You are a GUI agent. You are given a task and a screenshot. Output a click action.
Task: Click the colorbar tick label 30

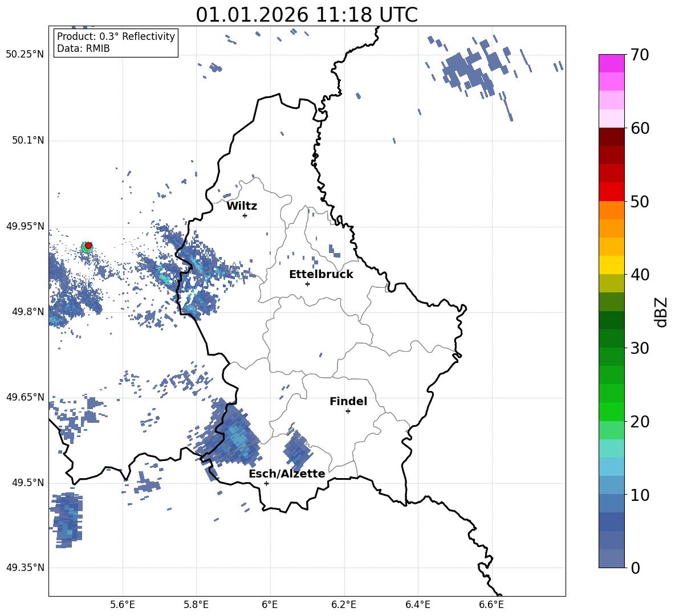[x=640, y=348]
